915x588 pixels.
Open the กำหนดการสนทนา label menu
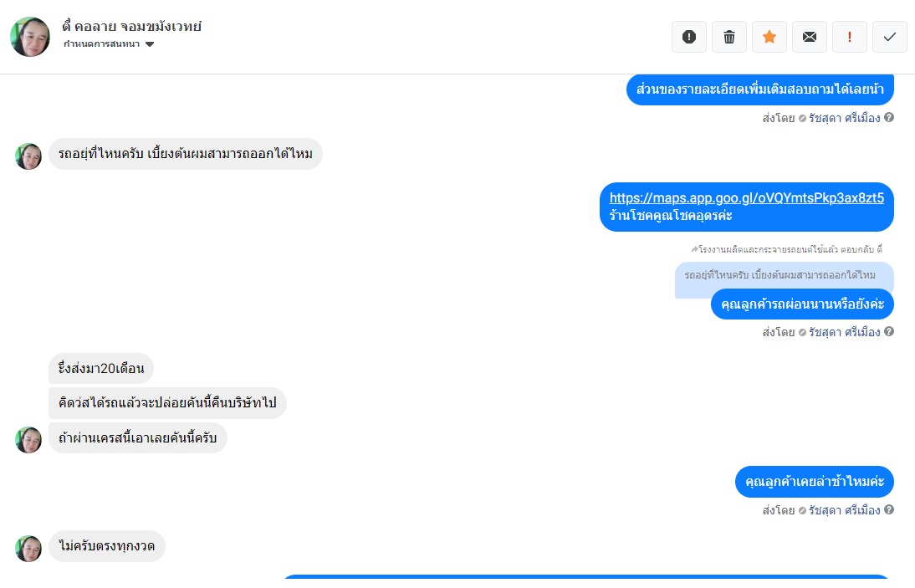pos(101,43)
